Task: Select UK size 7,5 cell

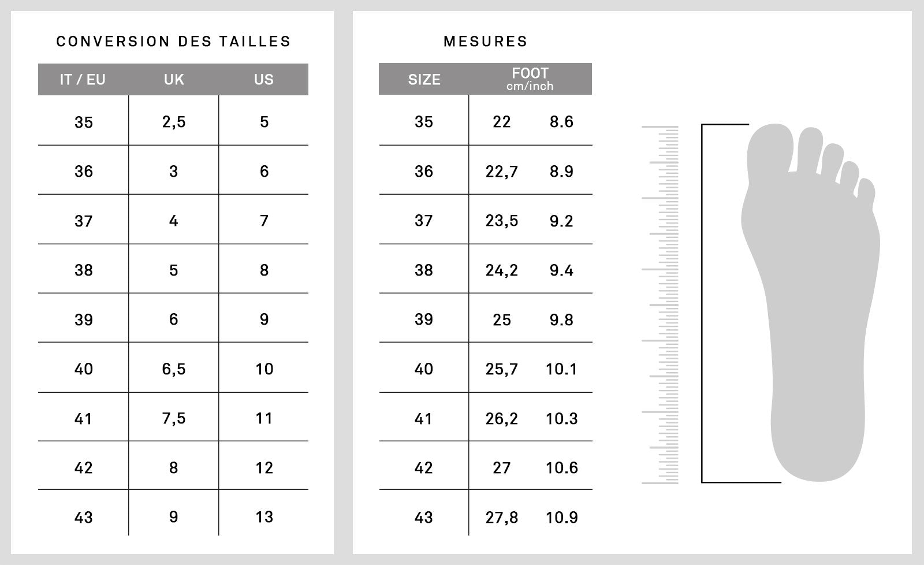Action: coord(174,418)
